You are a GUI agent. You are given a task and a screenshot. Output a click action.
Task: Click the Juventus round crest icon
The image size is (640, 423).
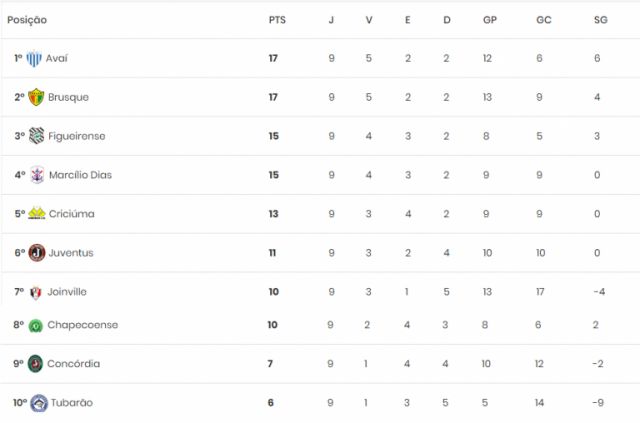coord(37,253)
